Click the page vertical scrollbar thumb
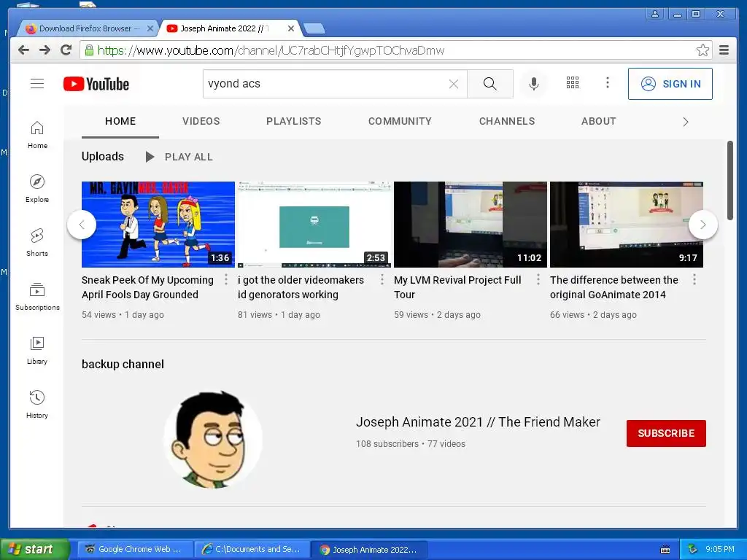Image resolution: width=747 pixels, height=560 pixels. pyautogui.click(x=729, y=181)
